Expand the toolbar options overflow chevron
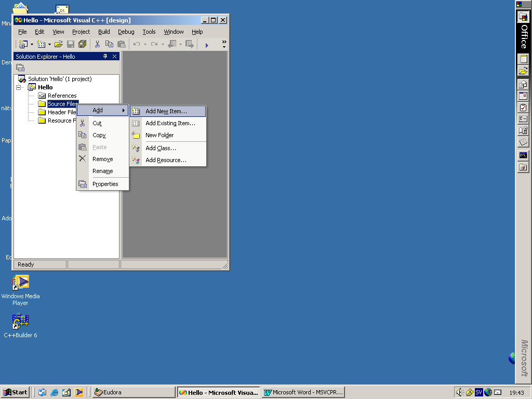This screenshot has width=532, height=399. coord(224,44)
